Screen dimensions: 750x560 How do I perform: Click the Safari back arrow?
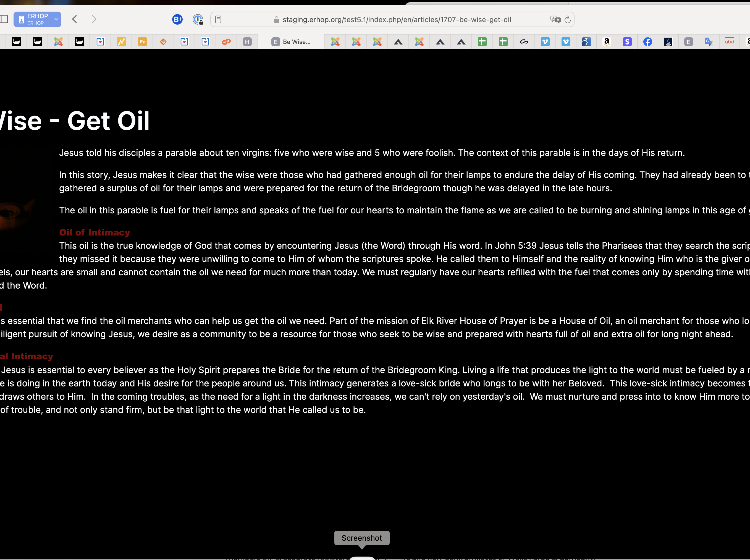pyautogui.click(x=75, y=19)
